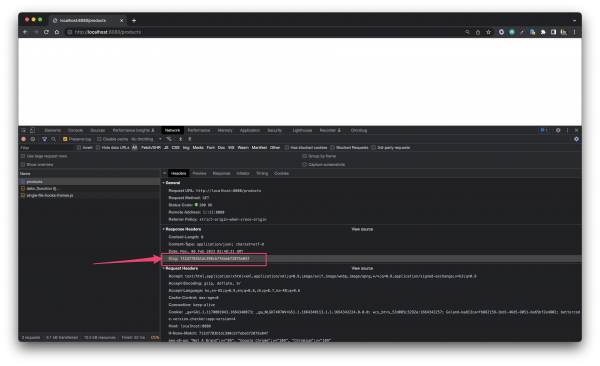View source of Request Headers
The width and height of the screenshot is (600, 366).
pos(362,268)
